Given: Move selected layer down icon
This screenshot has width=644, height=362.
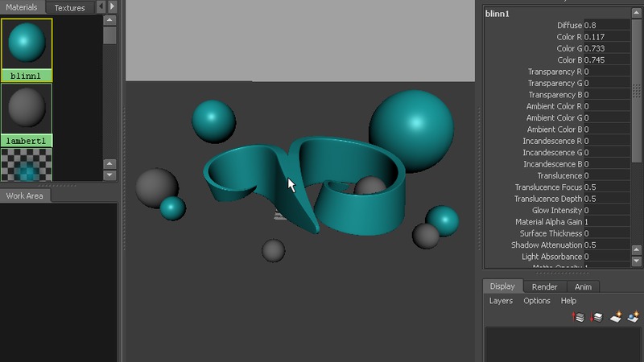Looking at the screenshot, I should point(597,318).
